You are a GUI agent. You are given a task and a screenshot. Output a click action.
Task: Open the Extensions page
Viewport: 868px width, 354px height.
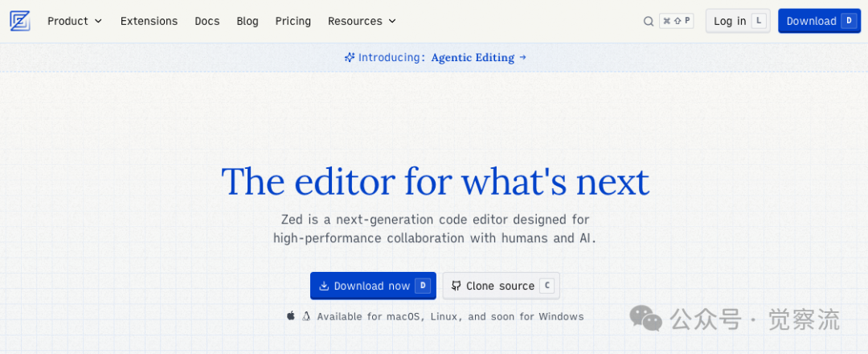tap(149, 21)
